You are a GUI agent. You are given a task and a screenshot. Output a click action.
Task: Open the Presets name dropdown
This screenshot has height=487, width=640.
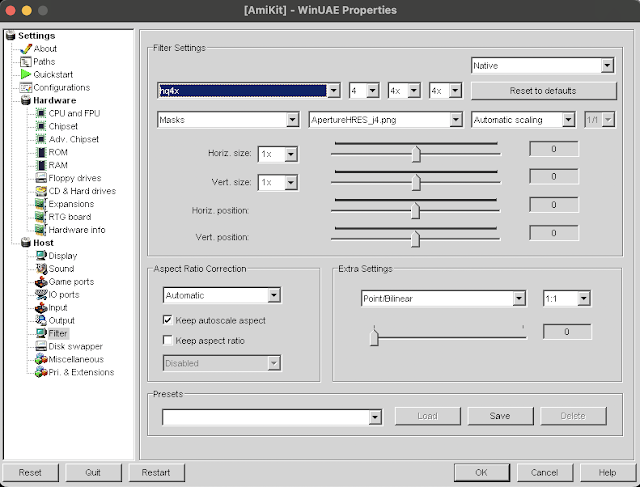(375, 417)
